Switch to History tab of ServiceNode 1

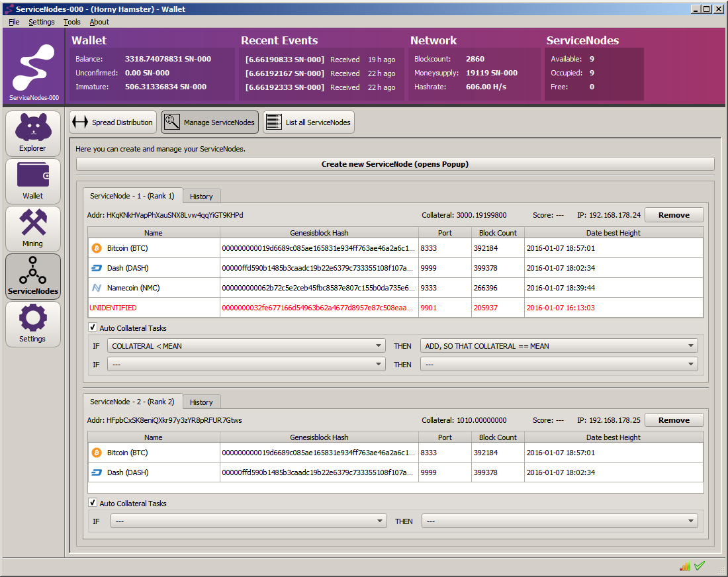[201, 197]
